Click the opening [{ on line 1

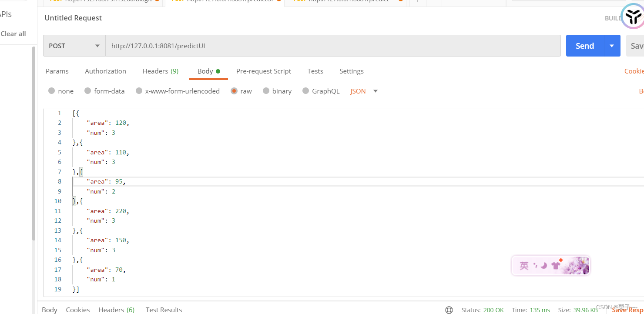[x=76, y=113]
